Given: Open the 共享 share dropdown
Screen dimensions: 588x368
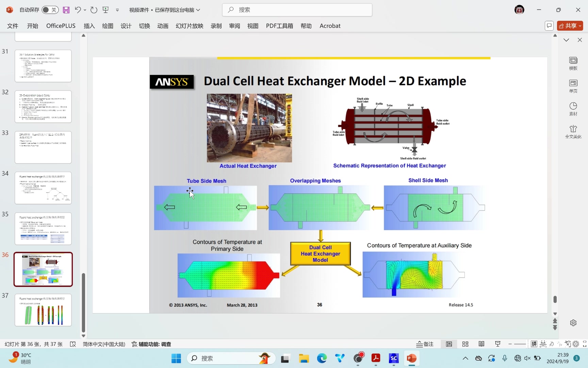Looking at the screenshot, I should (570, 26).
